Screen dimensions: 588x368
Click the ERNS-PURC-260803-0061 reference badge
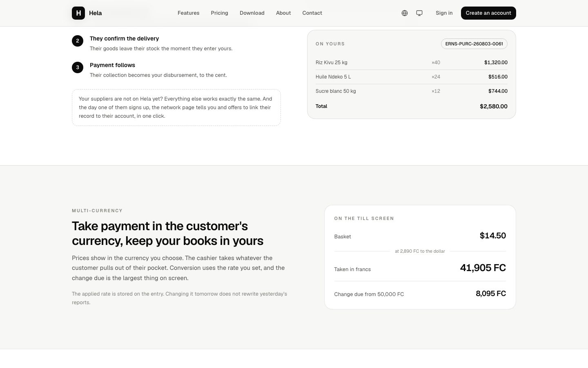click(474, 44)
